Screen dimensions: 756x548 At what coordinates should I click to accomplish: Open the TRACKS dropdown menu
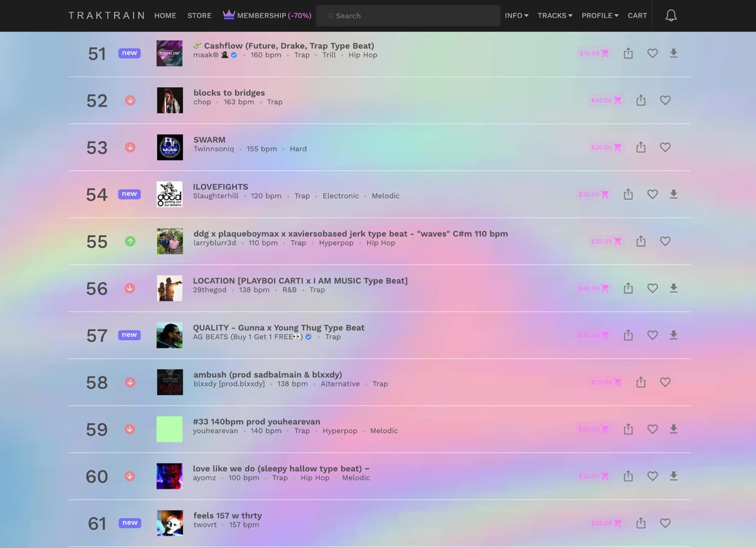click(x=555, y=15)
